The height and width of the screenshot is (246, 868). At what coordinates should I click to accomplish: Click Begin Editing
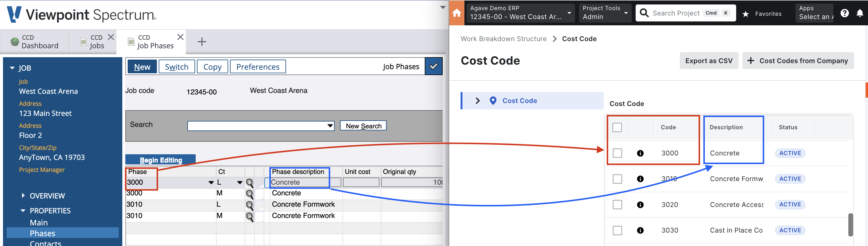(161, 160)
